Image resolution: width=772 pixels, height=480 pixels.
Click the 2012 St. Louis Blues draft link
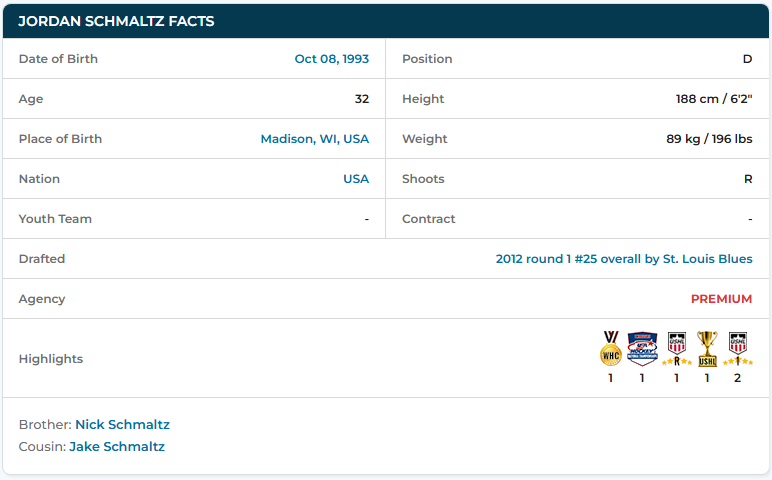point(623,259)
